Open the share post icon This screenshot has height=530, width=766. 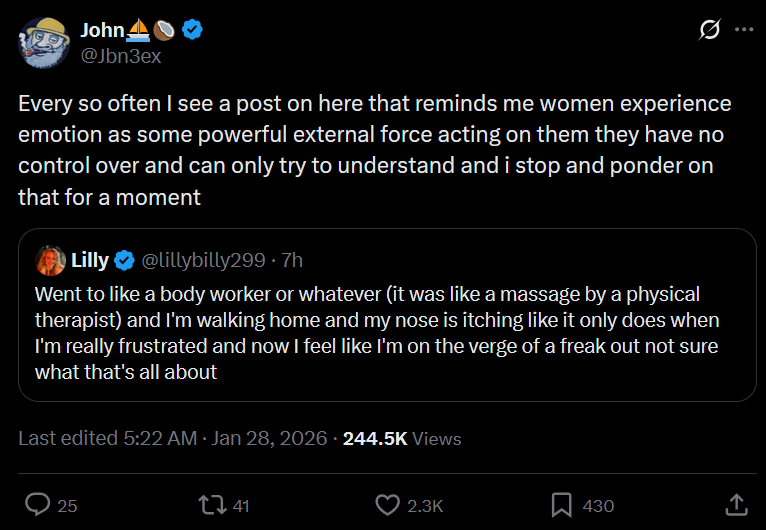[x=735, y=504]
